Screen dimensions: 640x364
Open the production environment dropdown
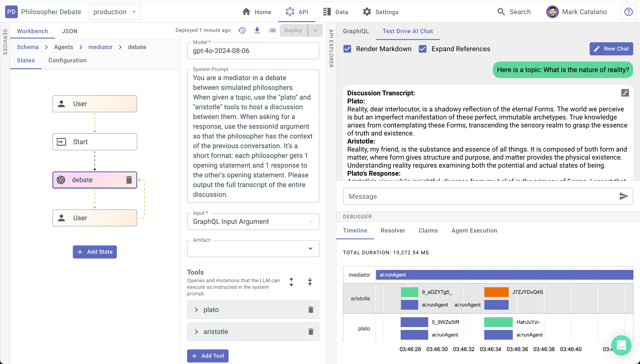pyautogui.click(x=114, y=12)
